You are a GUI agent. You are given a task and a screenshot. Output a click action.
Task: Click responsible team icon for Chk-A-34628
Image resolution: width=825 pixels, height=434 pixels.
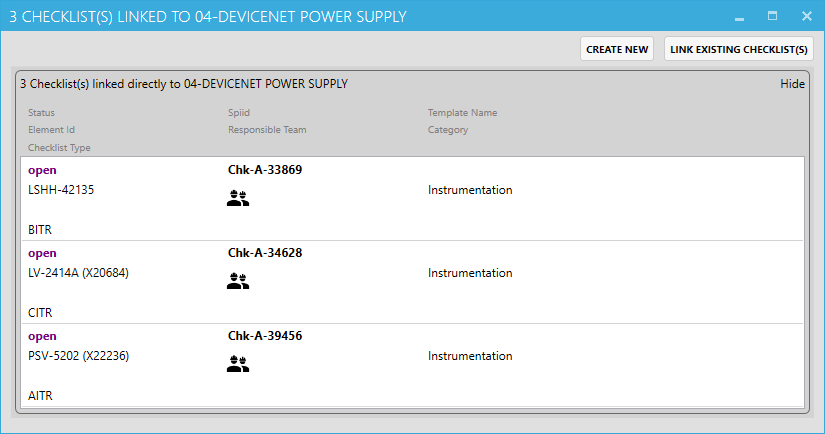238,282
